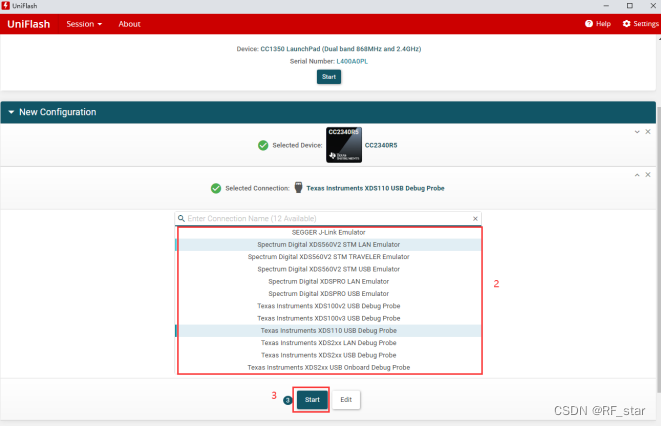Select Spectrum Digital XDSPRO LAN Emulator
Viewport: 661px width, 426px height.
click(328, 281)
